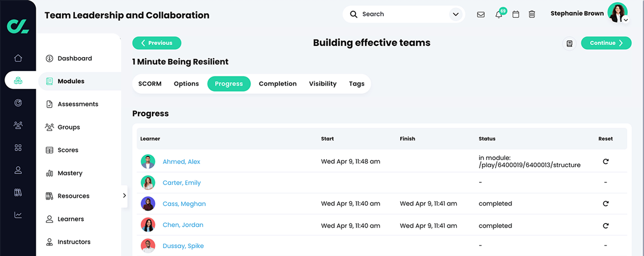Image resolution: width=644 pixels, height=256 pixels.
Task: Open the calendar icon in header
Action: click(x=516, y=15)
